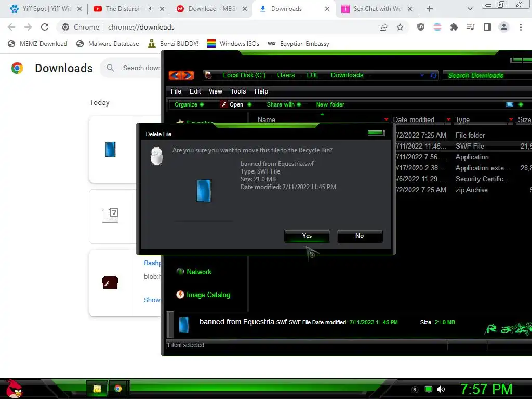Sort by the Name column header
The image size is (532, 399).
[x=267, y=120]
